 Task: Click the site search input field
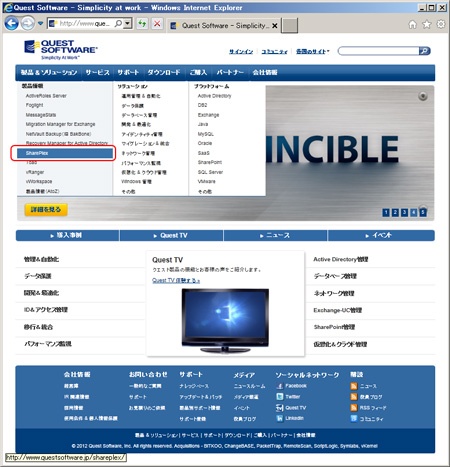tap(378, 51)
